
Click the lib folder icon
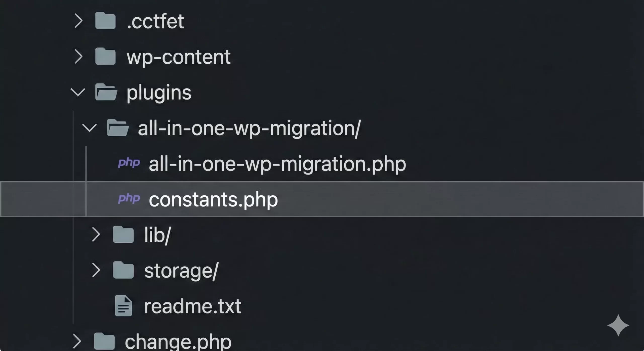tap(123, 235)
